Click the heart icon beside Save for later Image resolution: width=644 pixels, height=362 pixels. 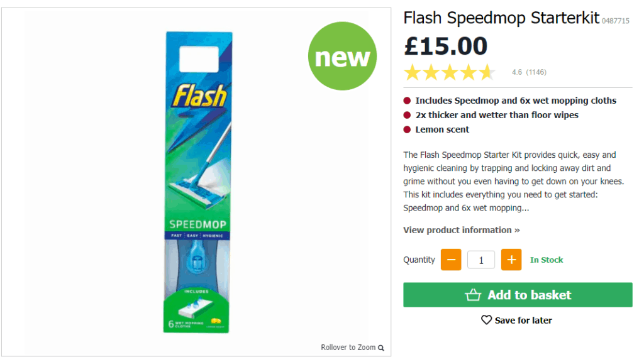click(486, 320)
